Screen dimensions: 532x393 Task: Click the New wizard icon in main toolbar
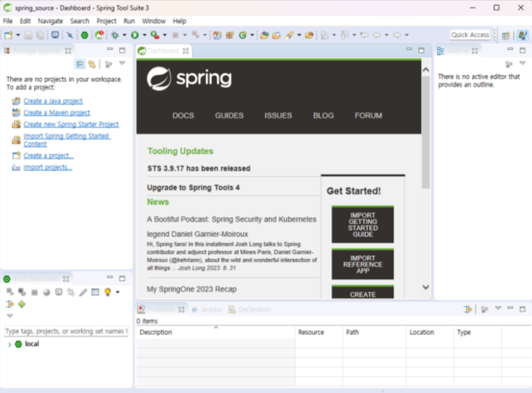8,35
